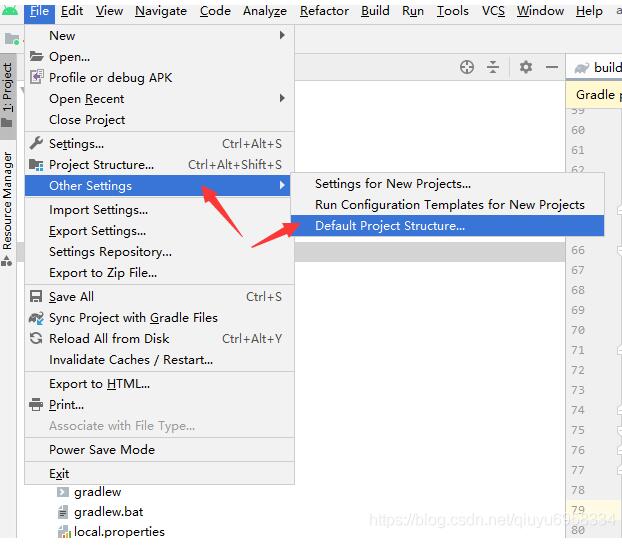Open the Window menu

tap(540, 11)
